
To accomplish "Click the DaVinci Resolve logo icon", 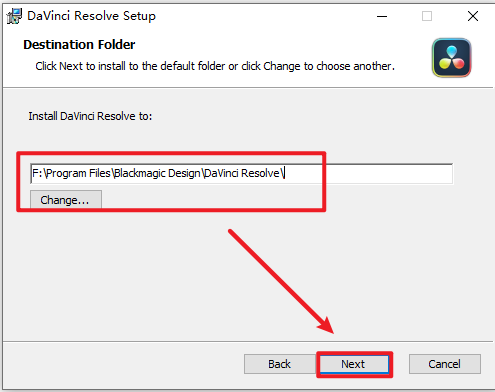I will coord(452,58).
